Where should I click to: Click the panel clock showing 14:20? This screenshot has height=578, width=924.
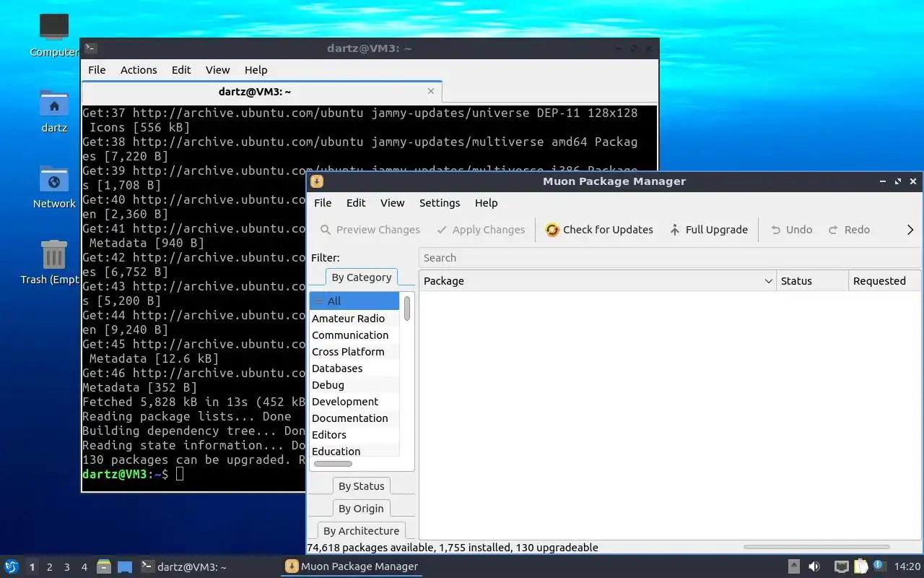coord(907,566)
